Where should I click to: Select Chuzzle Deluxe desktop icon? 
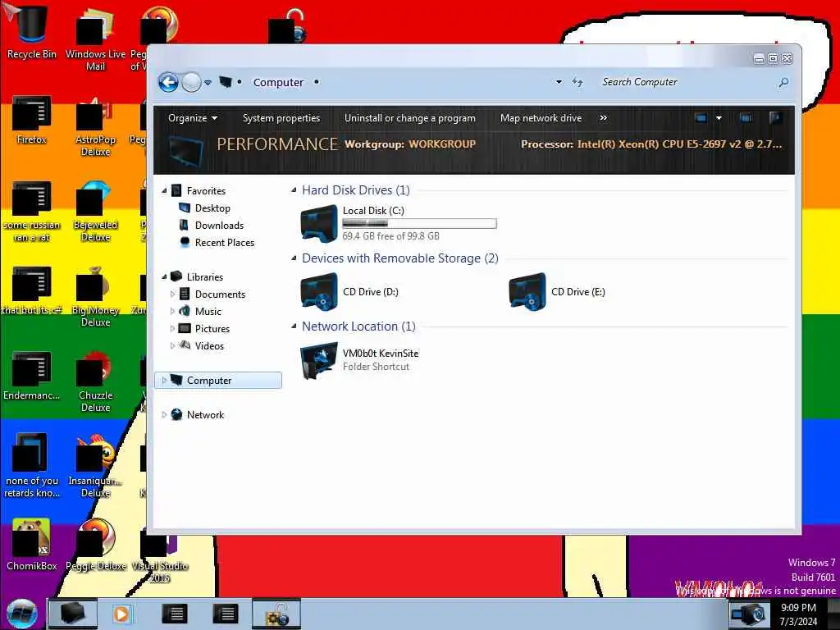pos(95,381)
